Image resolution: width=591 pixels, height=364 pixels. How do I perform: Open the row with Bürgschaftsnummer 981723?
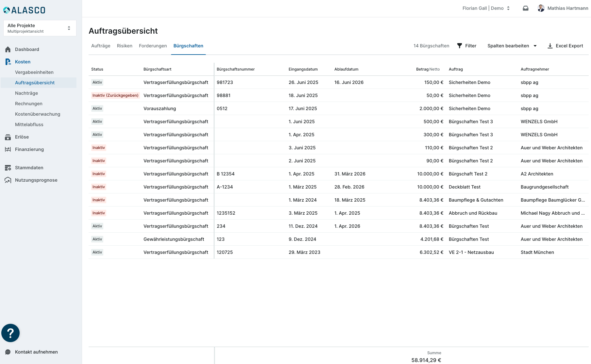(x=225, y=82)
